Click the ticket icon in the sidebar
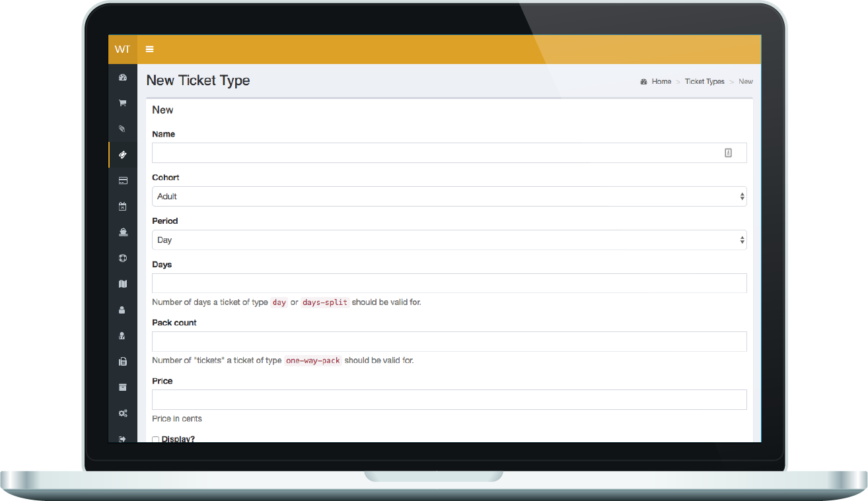Viewport: 868px width, 501px height. point(122,154)
